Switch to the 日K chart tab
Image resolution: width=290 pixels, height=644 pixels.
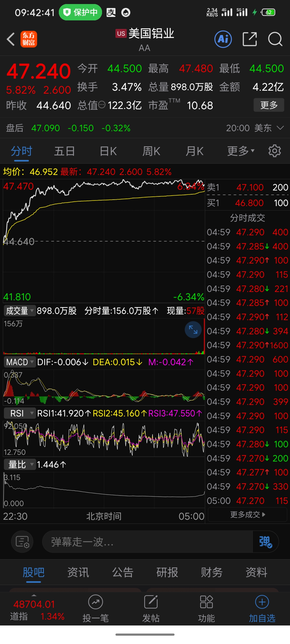(108, 151)
